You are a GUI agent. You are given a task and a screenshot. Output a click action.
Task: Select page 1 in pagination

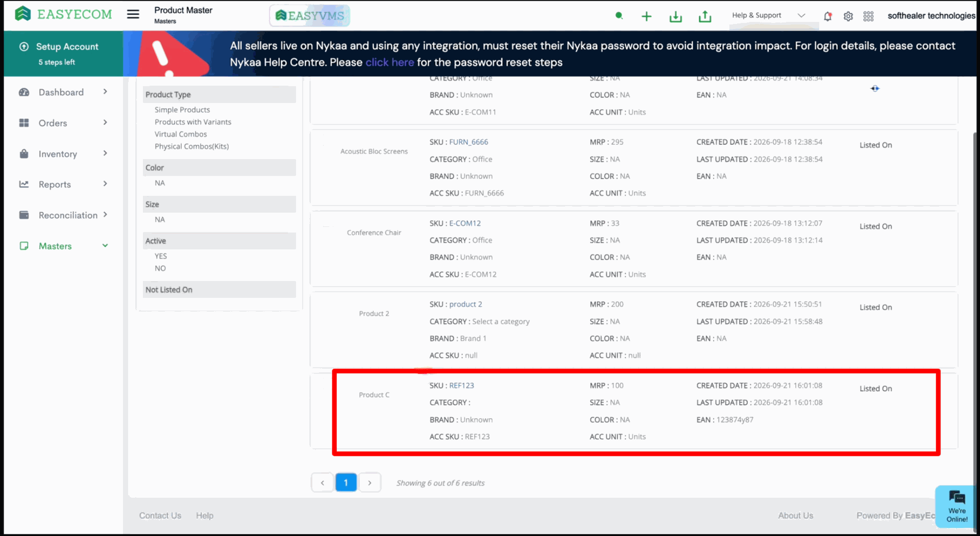[x=346, y=482]
